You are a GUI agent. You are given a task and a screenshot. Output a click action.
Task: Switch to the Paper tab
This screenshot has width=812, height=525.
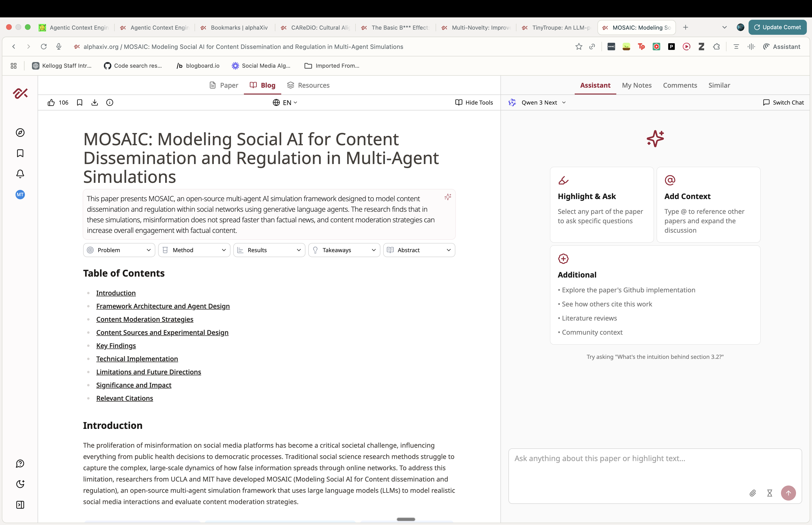click(x=224, y=85)
